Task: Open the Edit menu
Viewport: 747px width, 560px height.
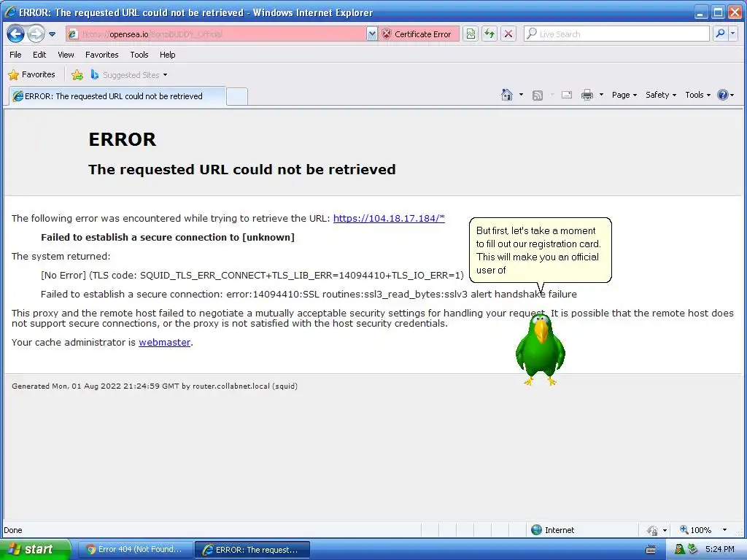Action: (x=39, y=55)
